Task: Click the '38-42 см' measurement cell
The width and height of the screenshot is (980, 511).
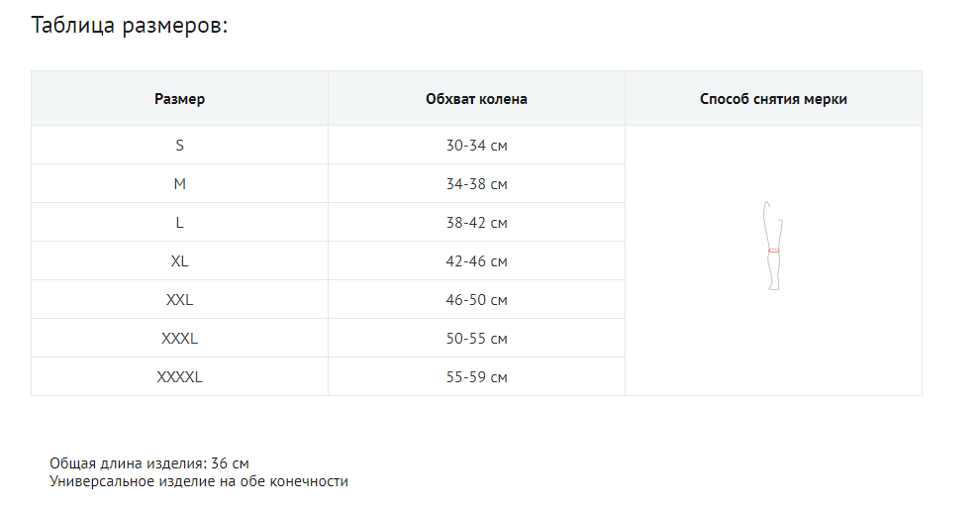Action: coord(476,223)
